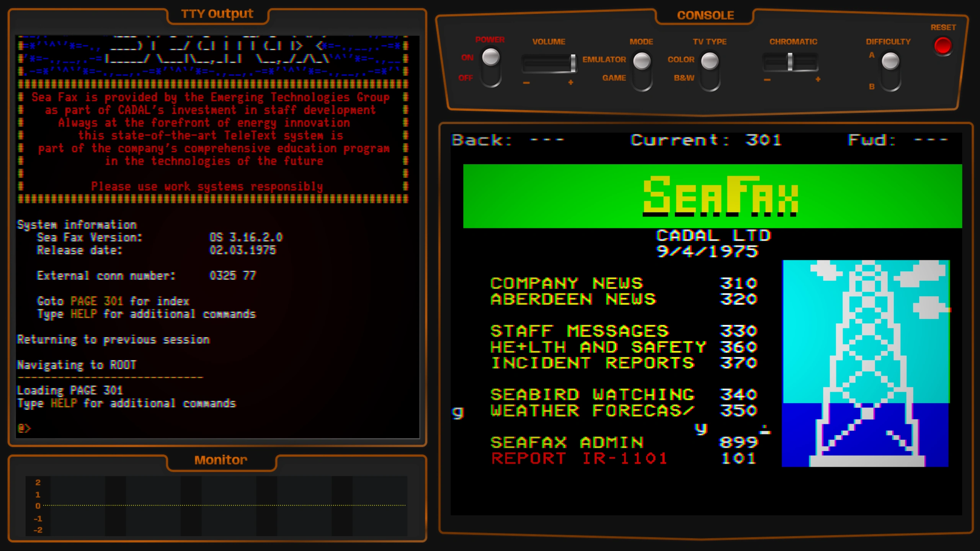Image resolution: width=980 pixels, height=551 pixels.
Task: Click the chromatic plus icon
Action: click(x=818, y=79)
